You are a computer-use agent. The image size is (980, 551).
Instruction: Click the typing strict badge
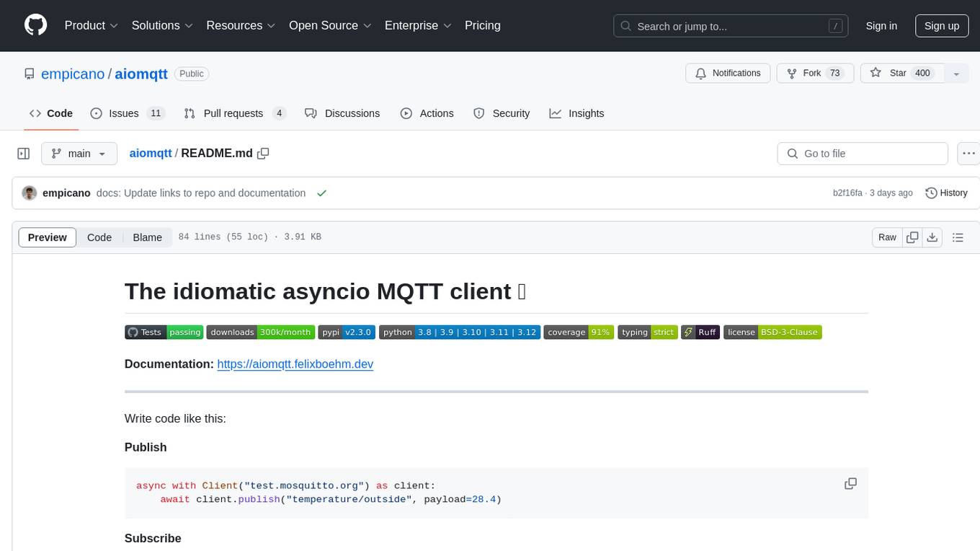pyautogui.click(x=648, y=332)
